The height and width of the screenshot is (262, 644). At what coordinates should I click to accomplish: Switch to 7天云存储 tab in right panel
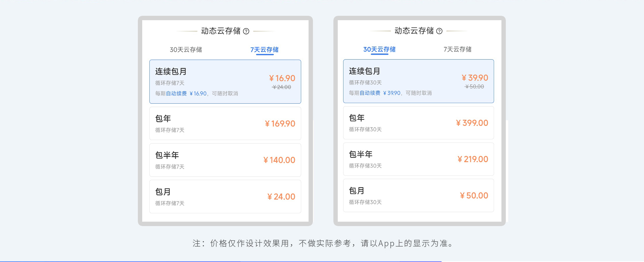tap(458, 49)
